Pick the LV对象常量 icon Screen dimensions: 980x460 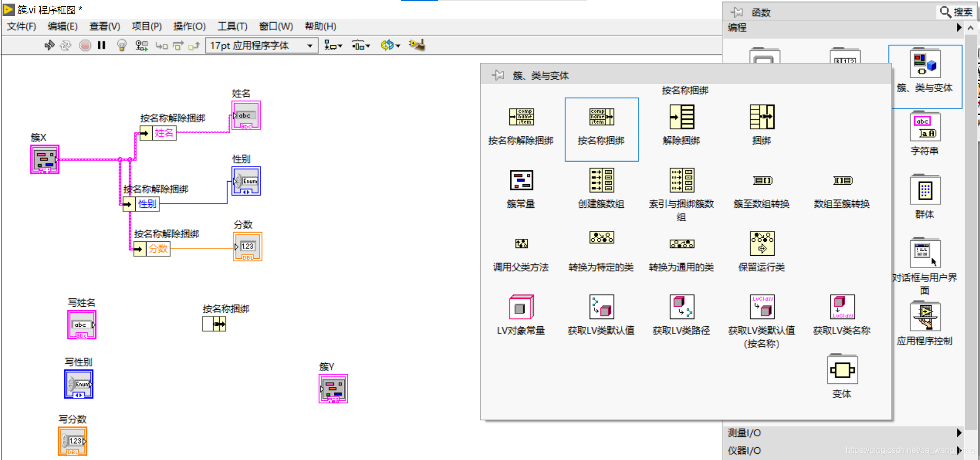pyautogui.click(x=521, y=307)
